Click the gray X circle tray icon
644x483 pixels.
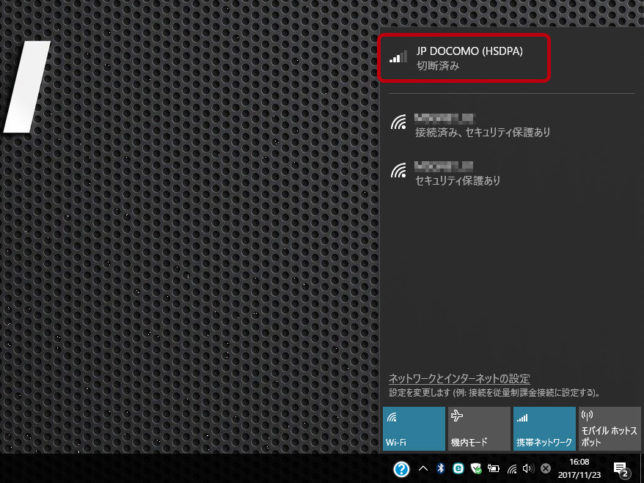[545, 469]
